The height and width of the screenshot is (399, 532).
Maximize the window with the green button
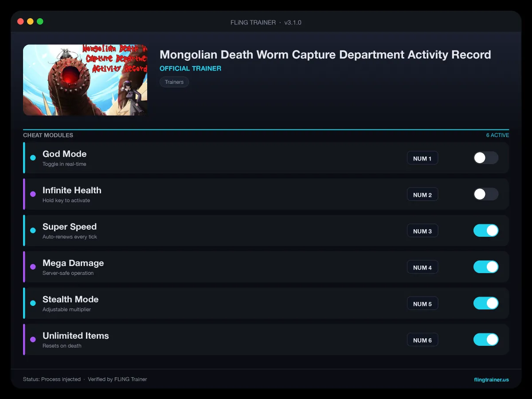pyautogui.click(x=40, y=21)
